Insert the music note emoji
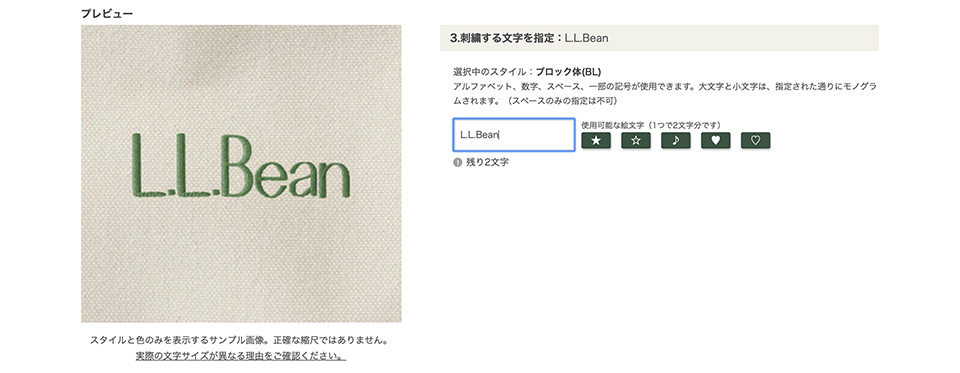Screen dimensions: 960x373 click(x=675, y=140)
